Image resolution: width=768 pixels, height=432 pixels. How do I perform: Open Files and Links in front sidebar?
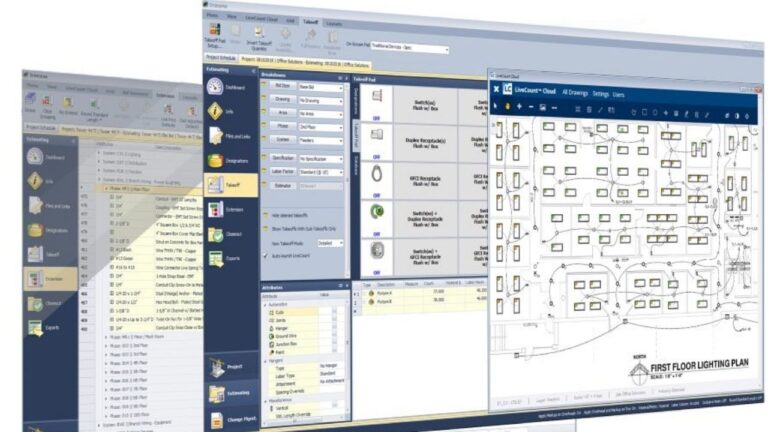[x=231, y=136]
